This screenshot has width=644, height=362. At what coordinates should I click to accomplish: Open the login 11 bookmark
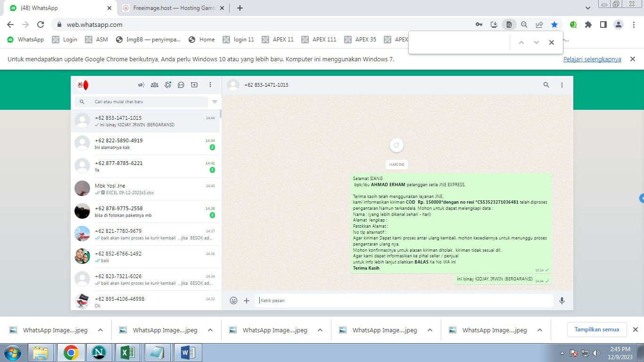coord(239,40)
